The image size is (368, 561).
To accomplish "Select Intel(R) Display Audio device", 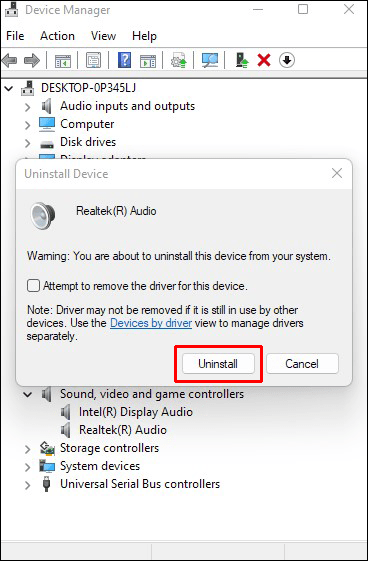I will 136,412.
